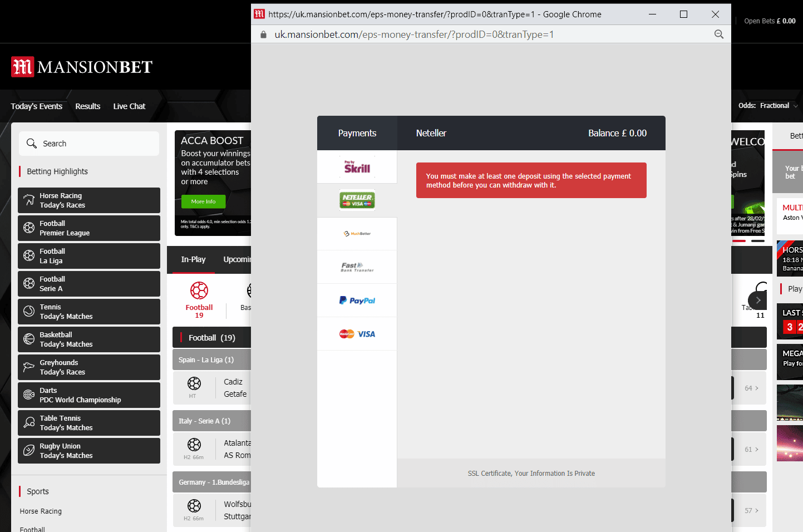Click the sports Search field

tap(89, 144)
